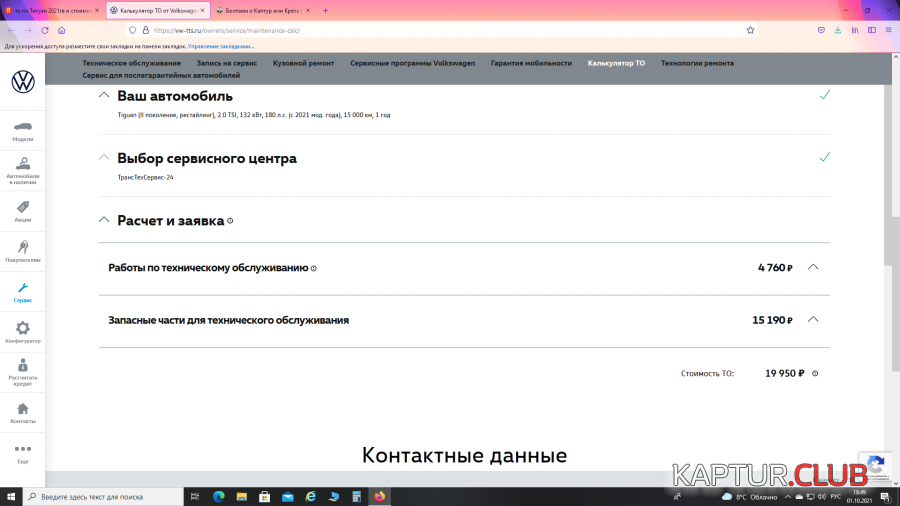This screenshot has height=506, width=900.
Task: Click info icon next to Расчет и заявка
Action: (x=230, y=221)
